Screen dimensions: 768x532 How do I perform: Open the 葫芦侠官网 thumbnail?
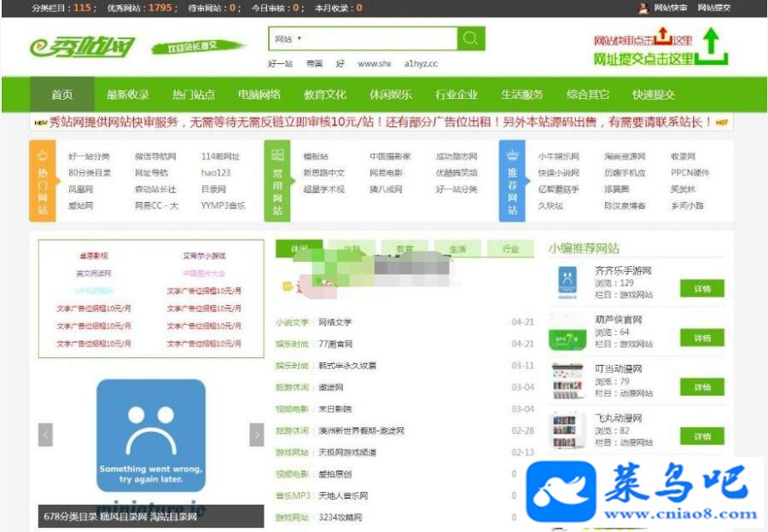pyautogui.click(x=567, y=332)
